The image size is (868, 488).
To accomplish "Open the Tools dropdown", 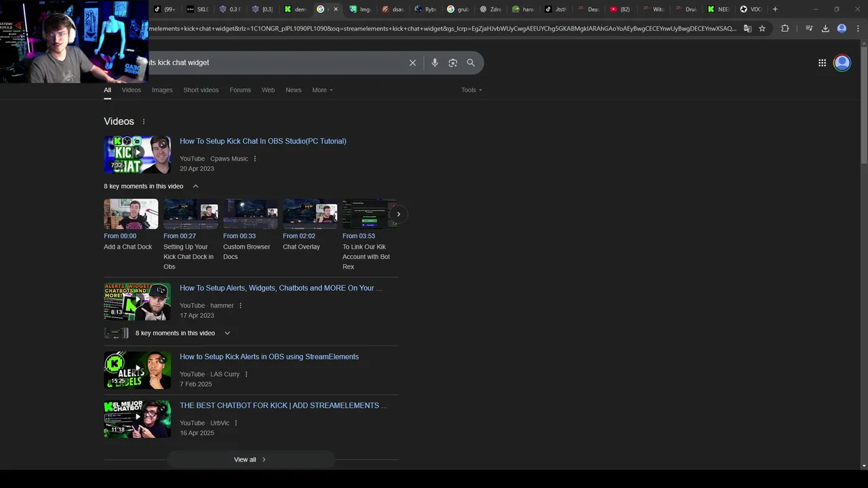I will tap(472, 90).
